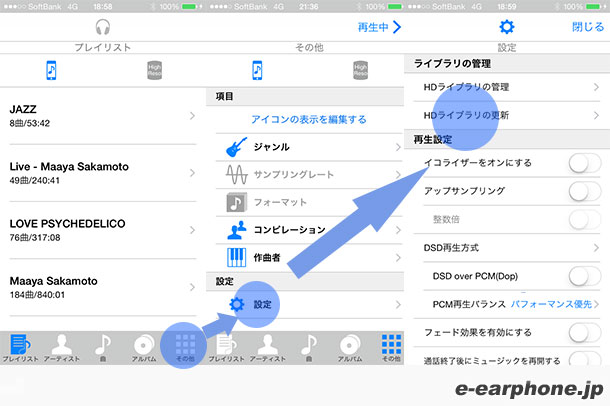Image resolution: width=610 pixels, height=406 pixels.
Task: Tap 閉じる to close settings
Action: pos(588,27)
